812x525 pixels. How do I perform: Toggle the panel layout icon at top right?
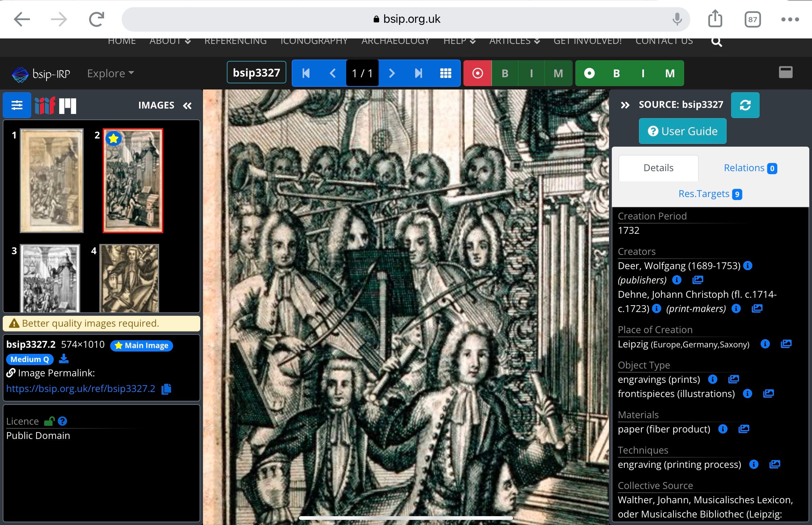[785, 72]
